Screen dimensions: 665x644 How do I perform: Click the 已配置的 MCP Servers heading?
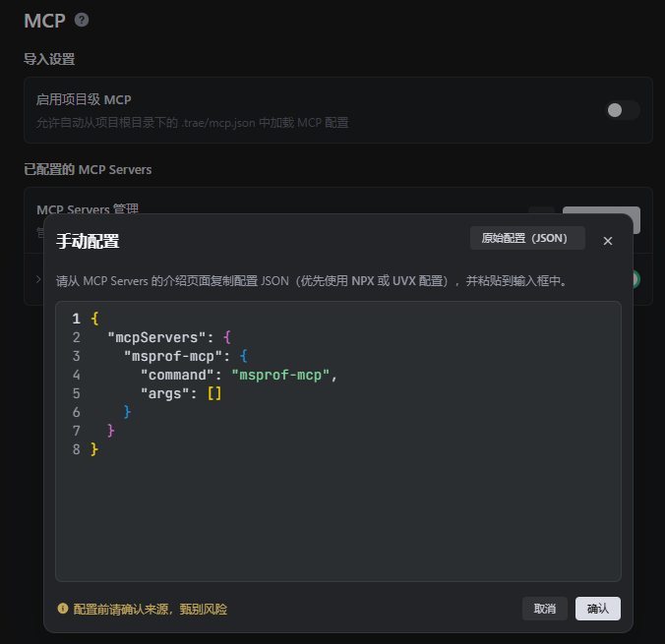tap(88, 169)
